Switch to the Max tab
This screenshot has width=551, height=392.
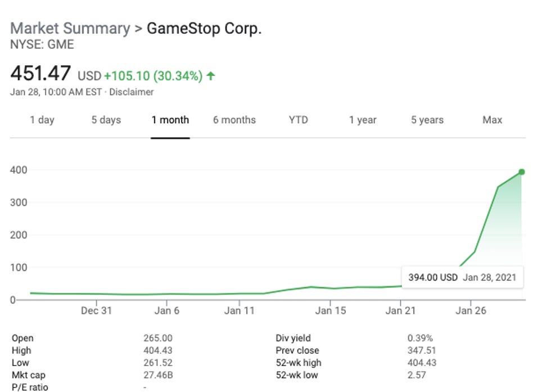pos(493,120)
